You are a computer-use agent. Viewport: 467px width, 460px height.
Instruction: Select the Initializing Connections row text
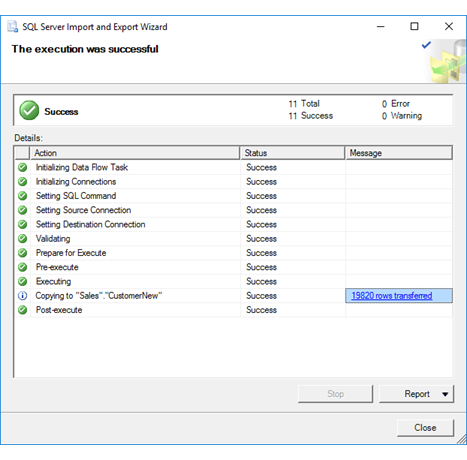[x=76, y=182]
